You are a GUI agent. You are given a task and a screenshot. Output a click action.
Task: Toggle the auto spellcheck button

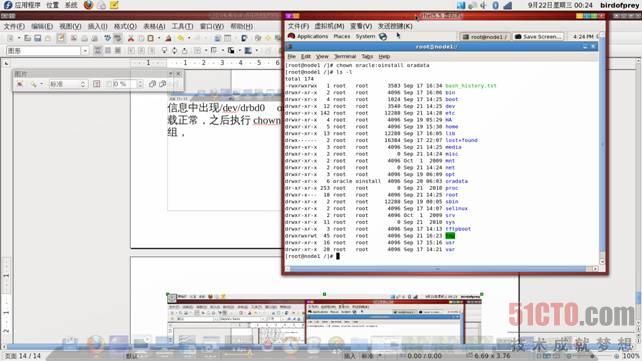pos(118,38)
